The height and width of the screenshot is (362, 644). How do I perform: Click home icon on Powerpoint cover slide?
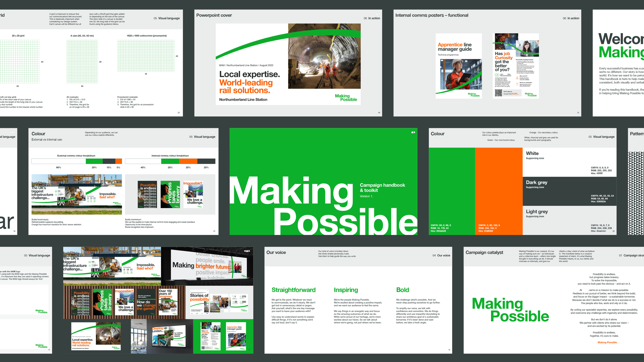(377, 14)
